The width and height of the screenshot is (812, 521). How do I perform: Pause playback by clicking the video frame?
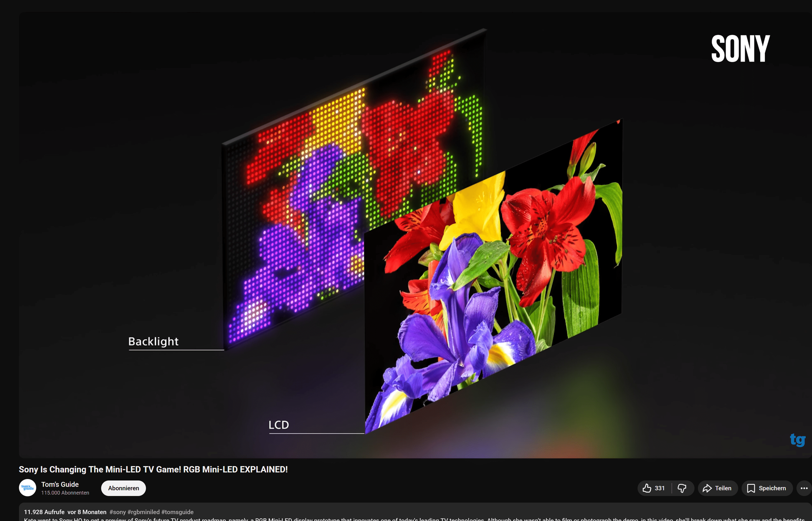[x=406, y=227]
